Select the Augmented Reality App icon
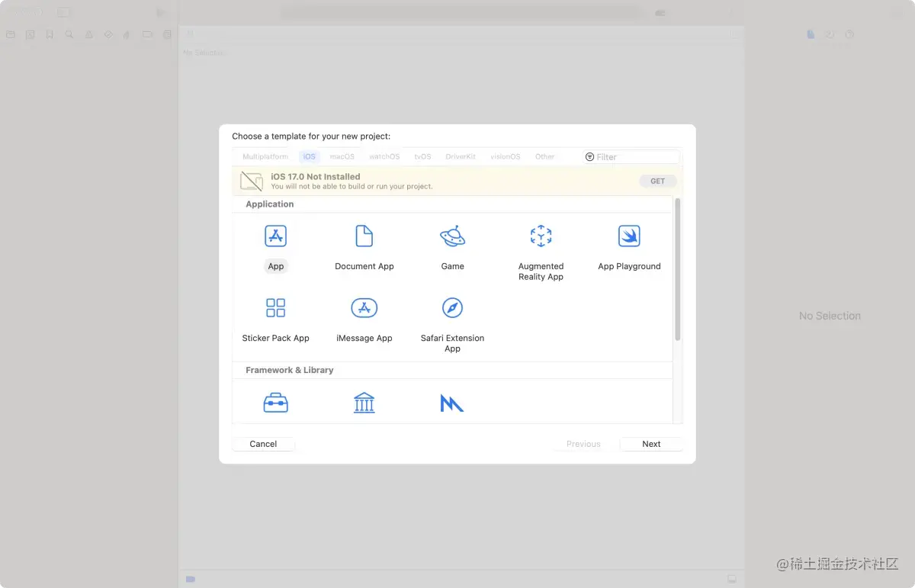This screenshot has height=588, width=915. click(x=541, y=236)
